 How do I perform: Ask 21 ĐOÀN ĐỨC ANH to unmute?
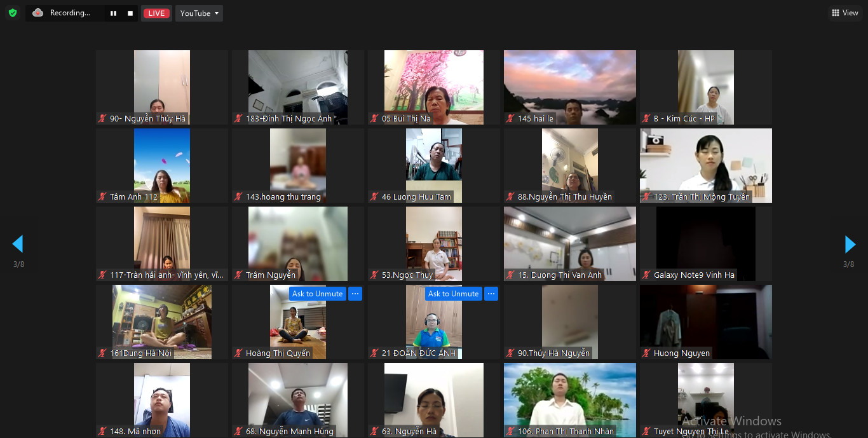pyautogui.click(x=453, y=294)
